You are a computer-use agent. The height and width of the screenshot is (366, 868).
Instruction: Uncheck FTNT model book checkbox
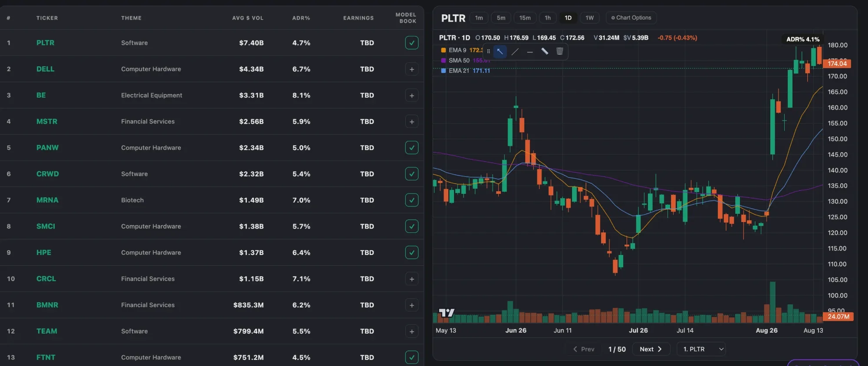(x=412, y=357)
